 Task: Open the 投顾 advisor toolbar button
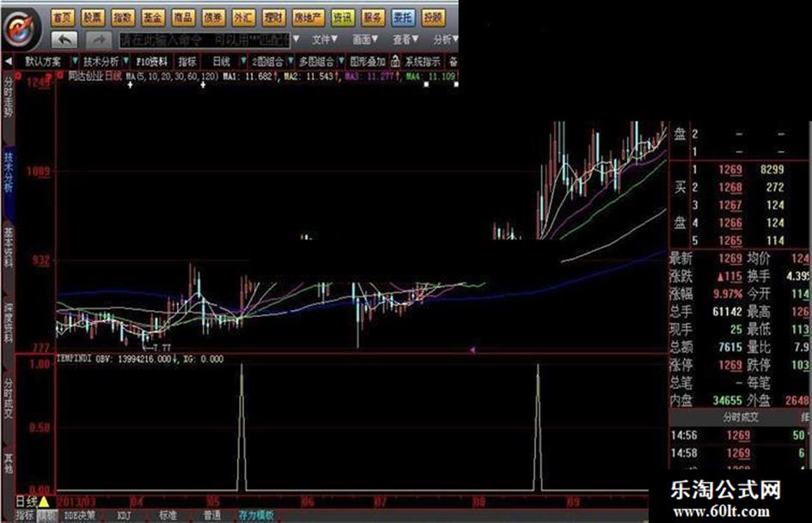coord(433,18)
